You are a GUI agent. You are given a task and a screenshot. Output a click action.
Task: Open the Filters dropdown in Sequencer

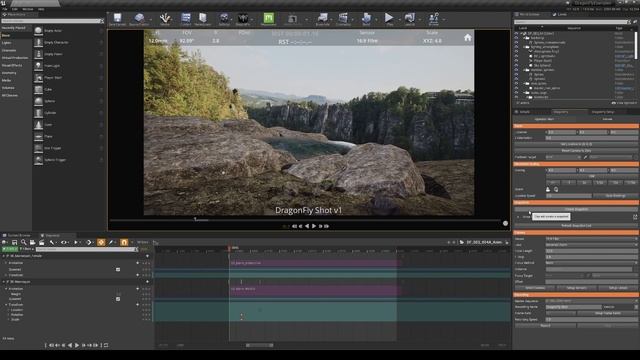pos(27,249)
